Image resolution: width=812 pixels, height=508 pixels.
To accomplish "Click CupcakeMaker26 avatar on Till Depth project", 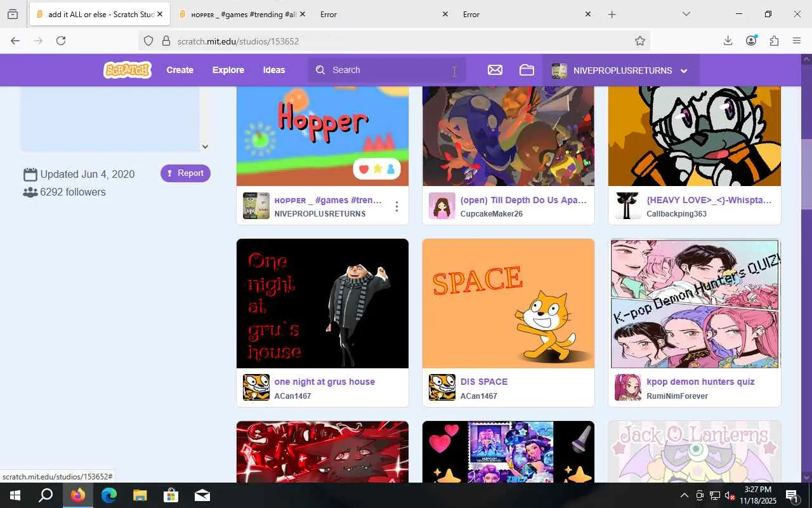I will pyautogui.click(x=442, y=206).
